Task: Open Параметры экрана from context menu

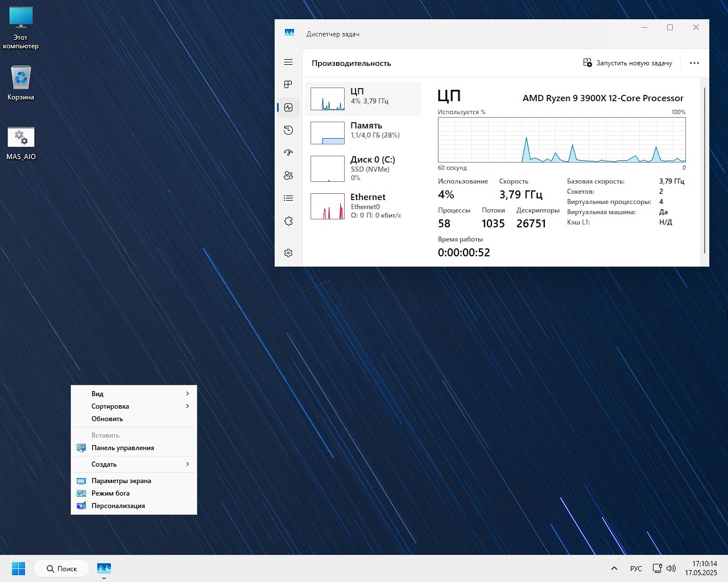Action: coord(134,481)
